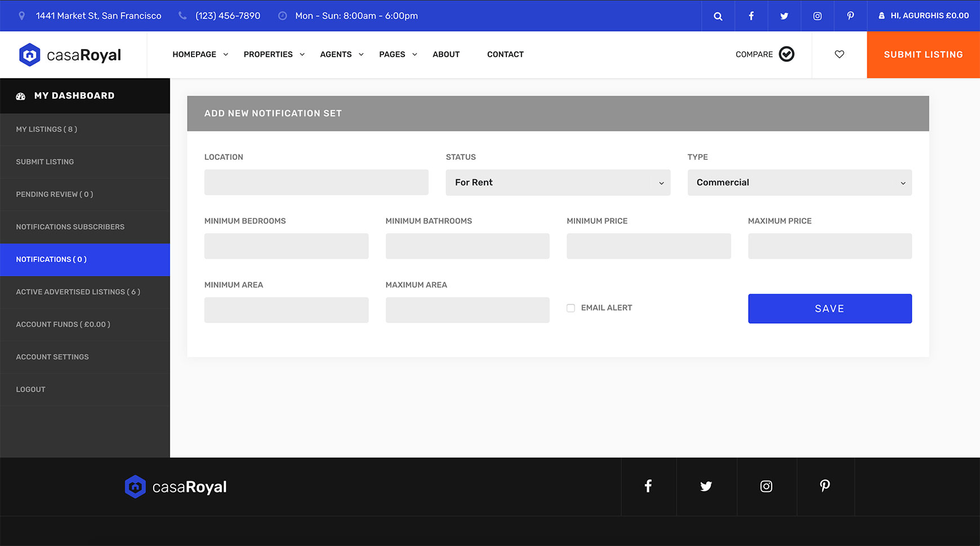
Task: Open Account Settings in sidebar
Action: point(85,357)
